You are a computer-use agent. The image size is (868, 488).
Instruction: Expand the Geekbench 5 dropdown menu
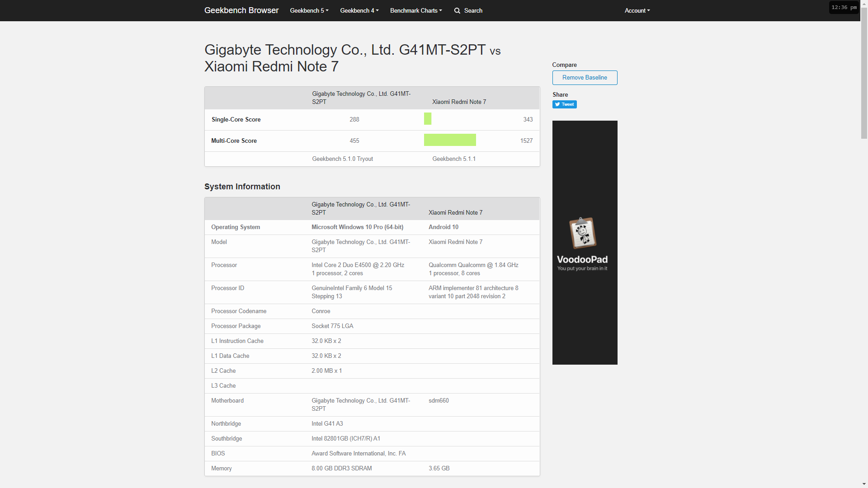[x=309, y=10]
